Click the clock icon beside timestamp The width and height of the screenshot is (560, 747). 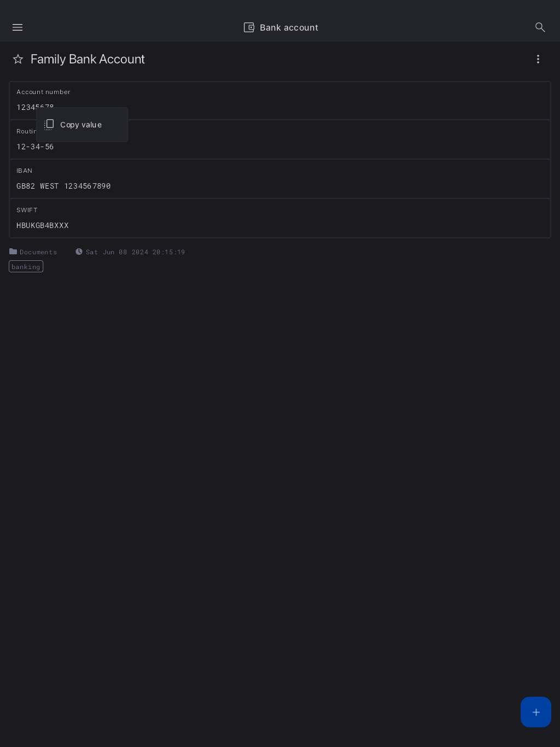click(79, 252)
